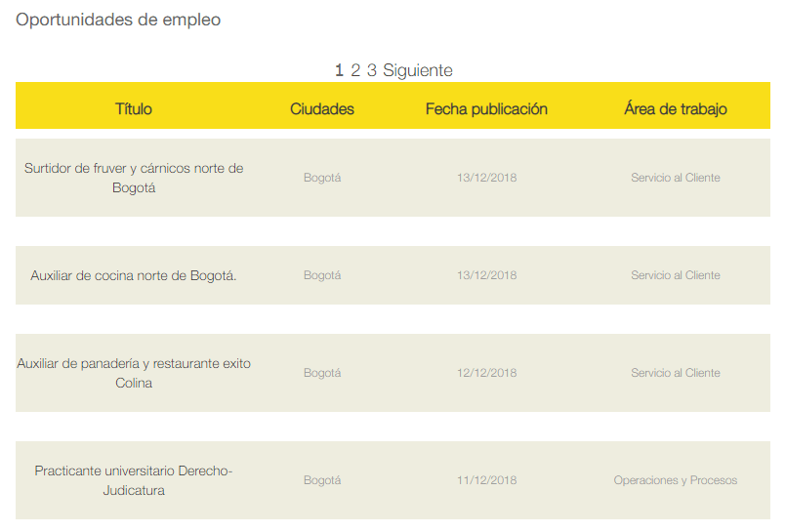Click Servicio al Cliente in Auxiliar de cocina row
786x532 pixels.
pos(676,275)
